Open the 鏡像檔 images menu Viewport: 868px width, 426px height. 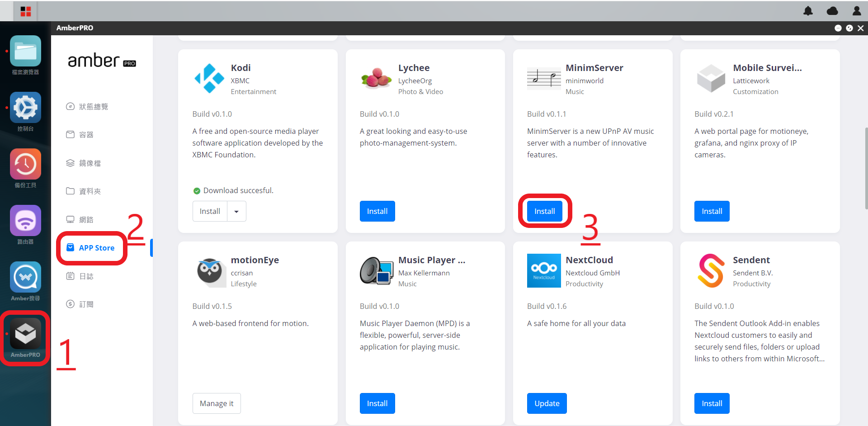point(84,163)
